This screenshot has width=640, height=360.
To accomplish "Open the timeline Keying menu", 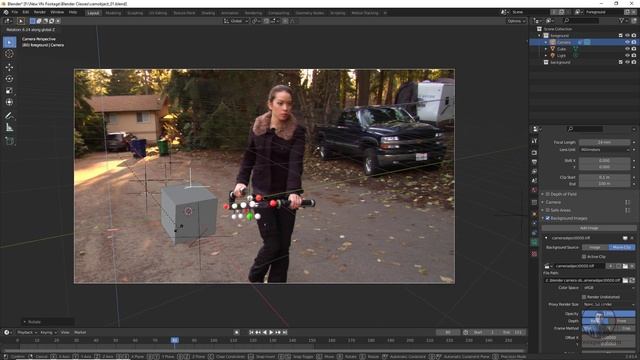I will (x=48, y=332).
